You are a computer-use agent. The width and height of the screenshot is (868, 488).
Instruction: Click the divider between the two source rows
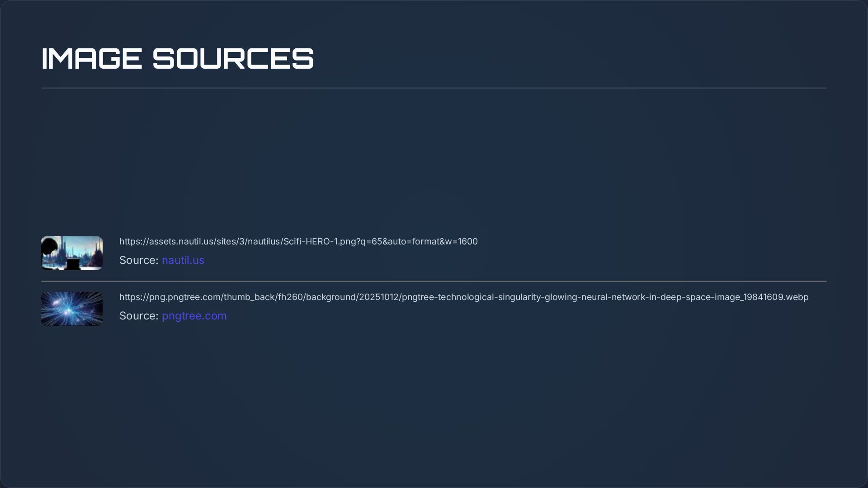tap(434, 281)
